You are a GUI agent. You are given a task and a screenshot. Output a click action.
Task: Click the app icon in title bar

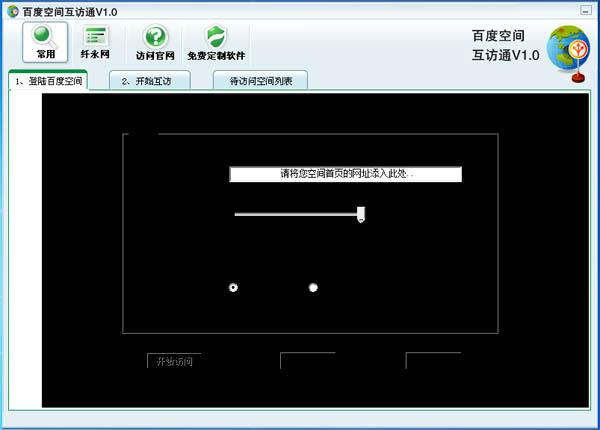point(13,11)
